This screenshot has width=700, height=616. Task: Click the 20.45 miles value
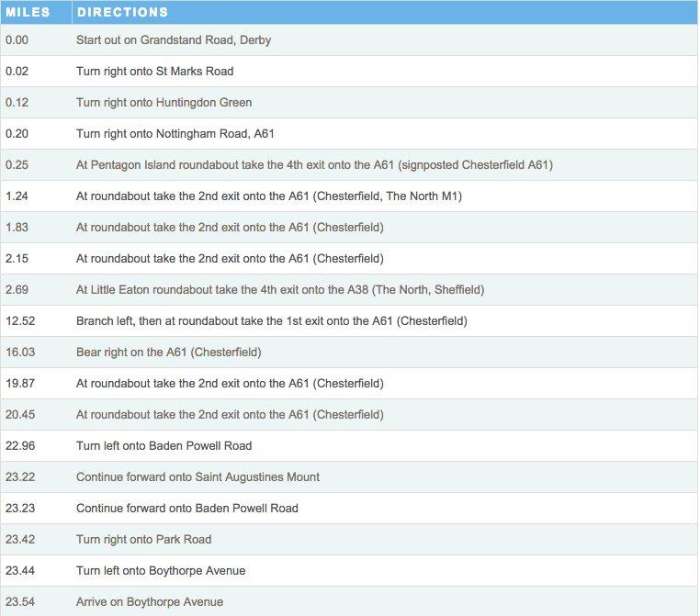[20, 415]
